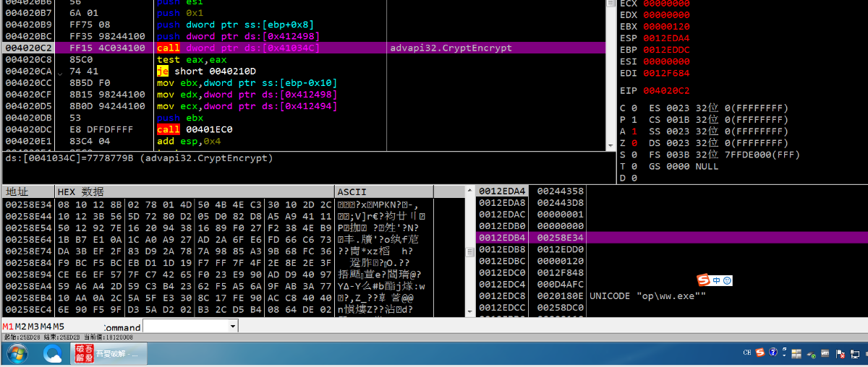Click the 地址 column header in dump pane
This screenshot has height=367, width=868.
(28, 191)
